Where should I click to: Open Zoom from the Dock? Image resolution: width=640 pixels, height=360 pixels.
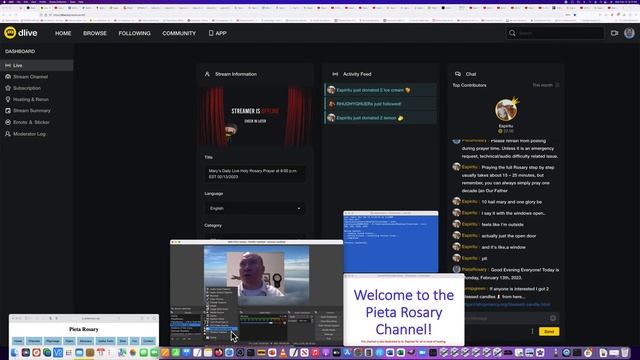(422, 353)
